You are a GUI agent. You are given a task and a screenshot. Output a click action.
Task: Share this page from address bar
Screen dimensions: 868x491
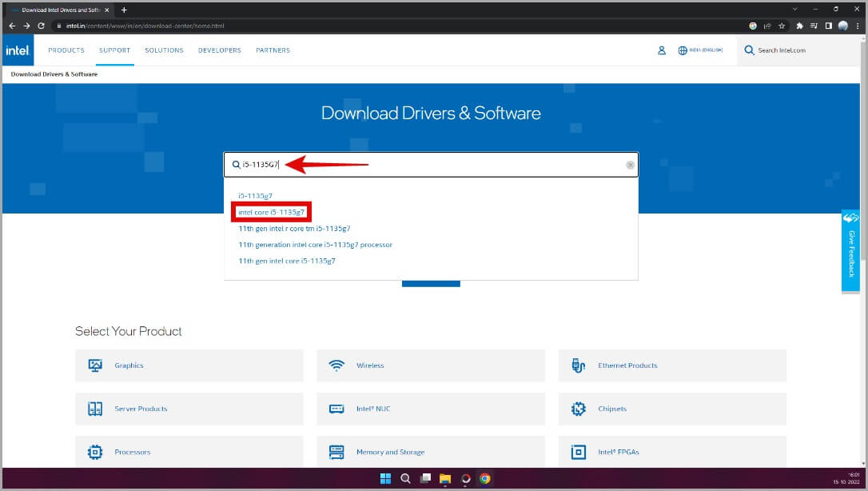767,26
